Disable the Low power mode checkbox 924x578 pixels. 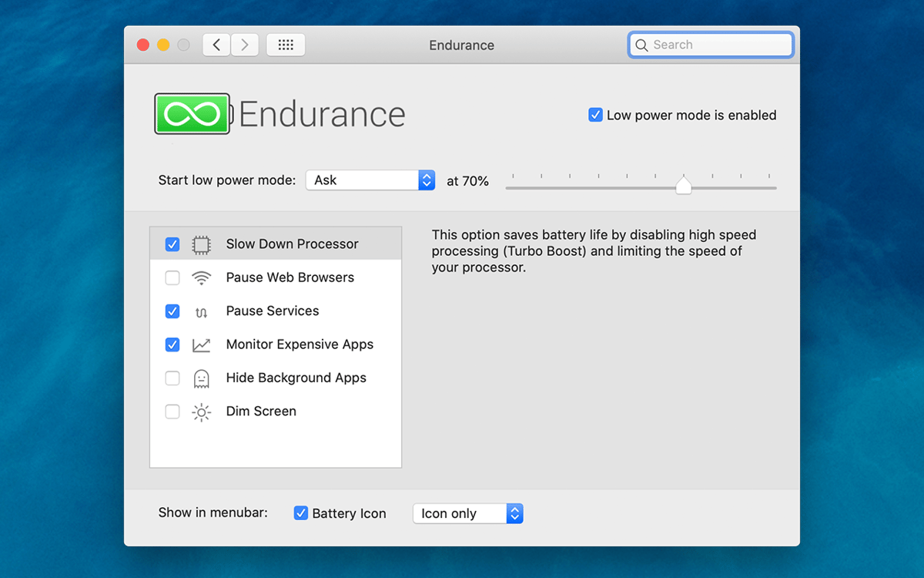[595, 115]
